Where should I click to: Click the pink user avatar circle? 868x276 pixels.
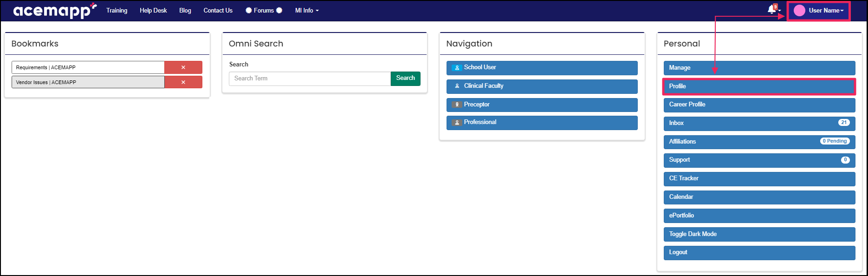(x=799, y=10)
